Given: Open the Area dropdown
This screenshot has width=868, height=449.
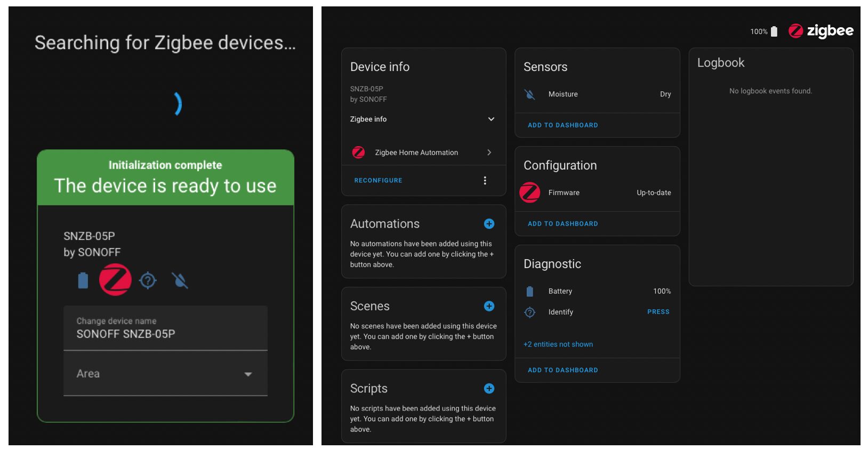Looking at the screenshot, I should coord(165,374).
